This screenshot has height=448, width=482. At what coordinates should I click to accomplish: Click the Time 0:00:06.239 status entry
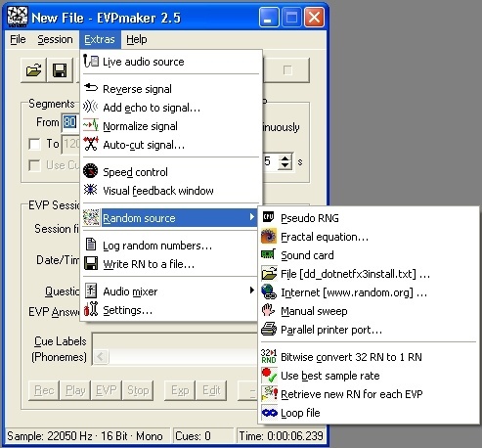point(281,436)
